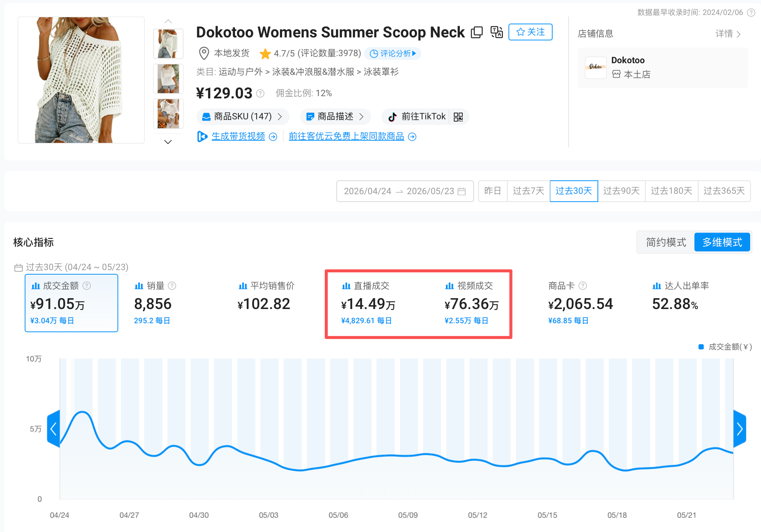Click the help icon by 数据最早收录时间
This screenshot has height=532, width=761.
(x=751, y=12)
